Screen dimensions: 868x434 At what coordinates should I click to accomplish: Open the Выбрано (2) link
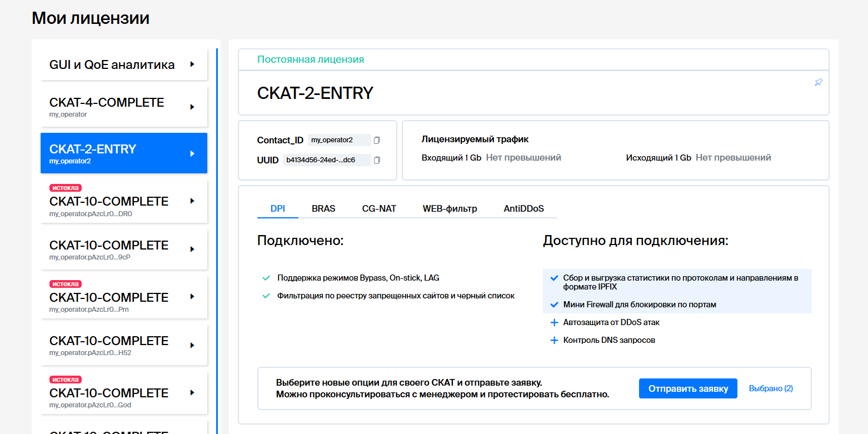tap(771, 388)
